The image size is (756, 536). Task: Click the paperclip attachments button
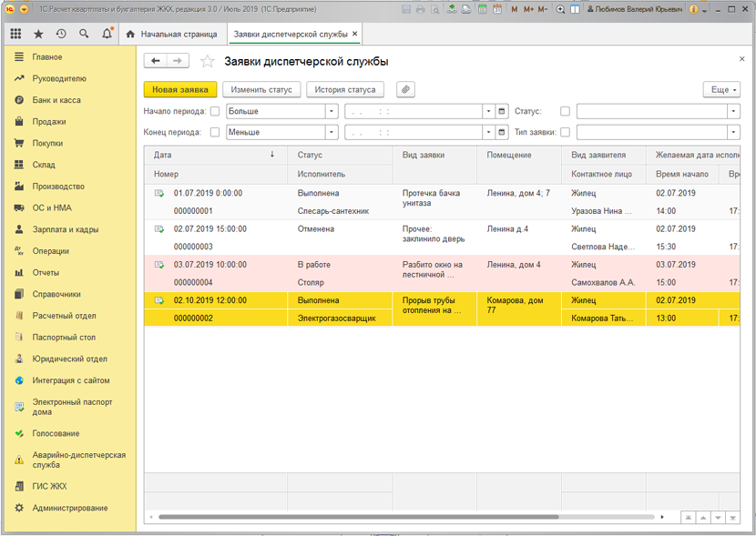[x=405, y=90]
